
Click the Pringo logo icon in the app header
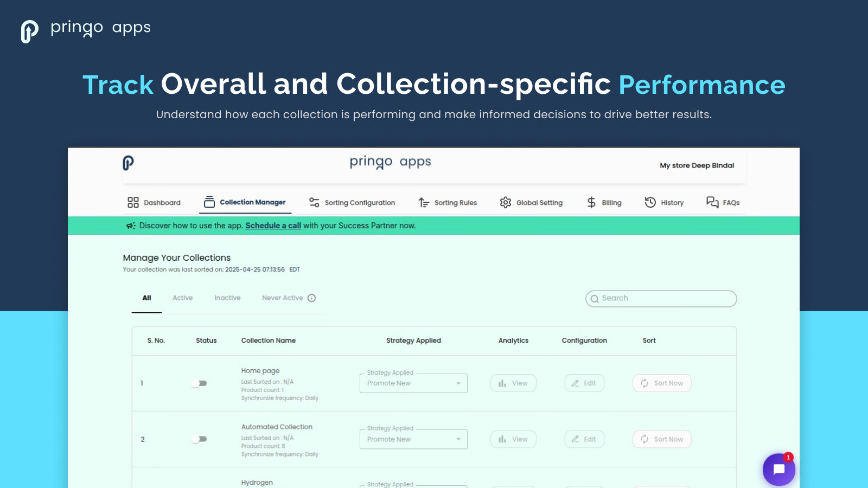pyautogui.click(x=128, y=163)
